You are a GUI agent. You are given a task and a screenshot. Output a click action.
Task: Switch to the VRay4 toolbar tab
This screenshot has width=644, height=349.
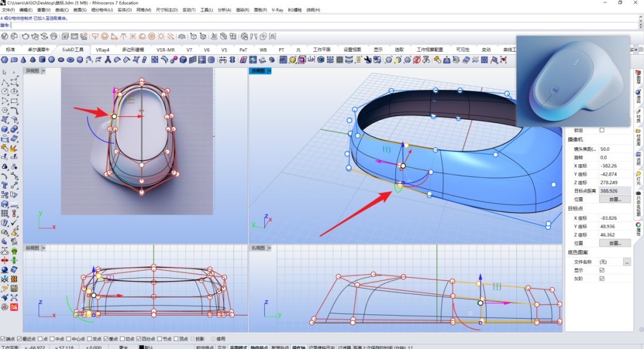coord(103,49)
